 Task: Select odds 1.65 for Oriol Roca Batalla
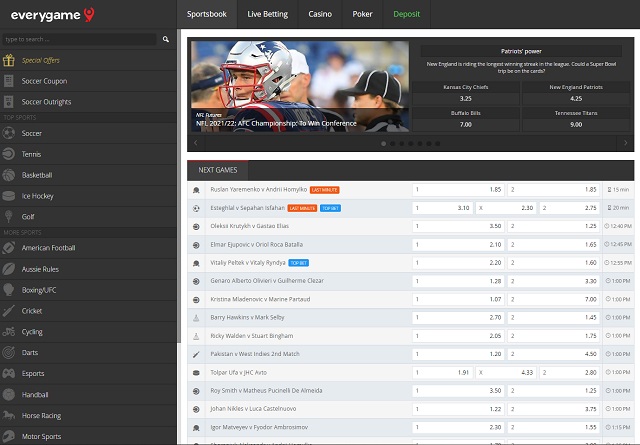pyautogui.click(x=553, y=245)
